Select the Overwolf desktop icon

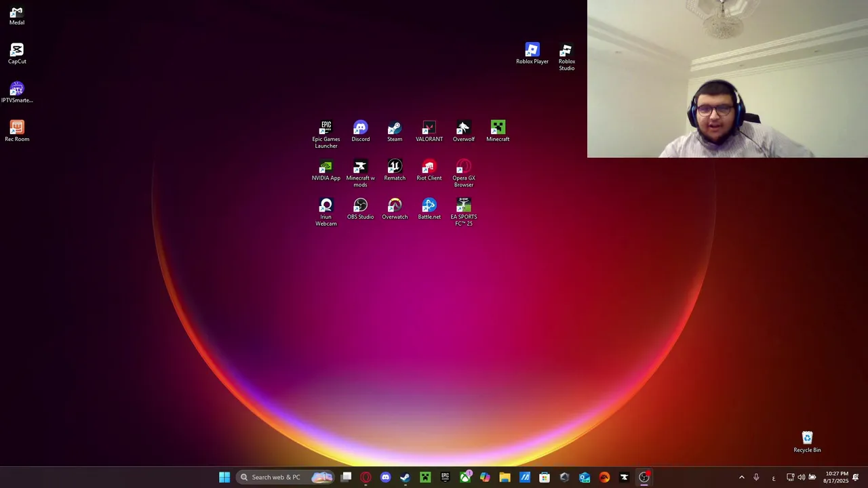(x=464, y=131)
